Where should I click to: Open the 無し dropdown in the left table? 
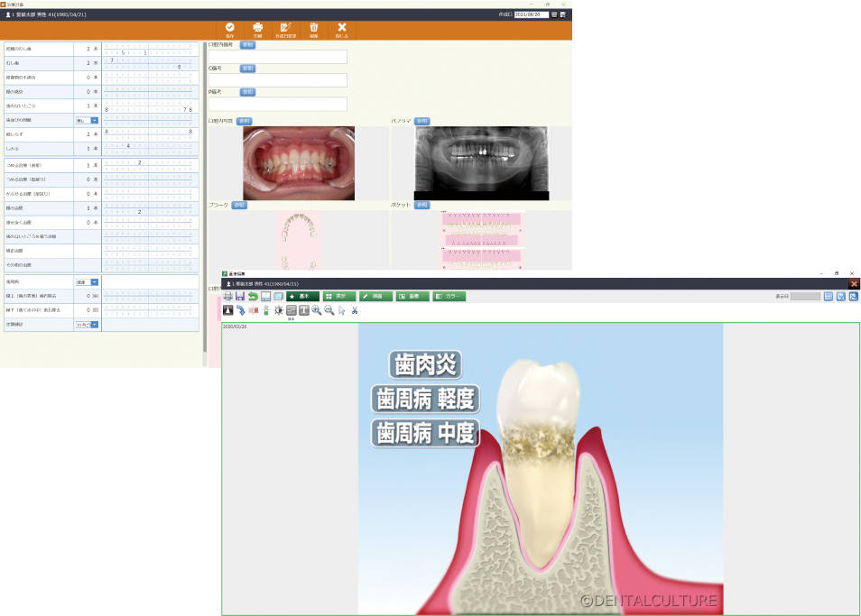87,120
